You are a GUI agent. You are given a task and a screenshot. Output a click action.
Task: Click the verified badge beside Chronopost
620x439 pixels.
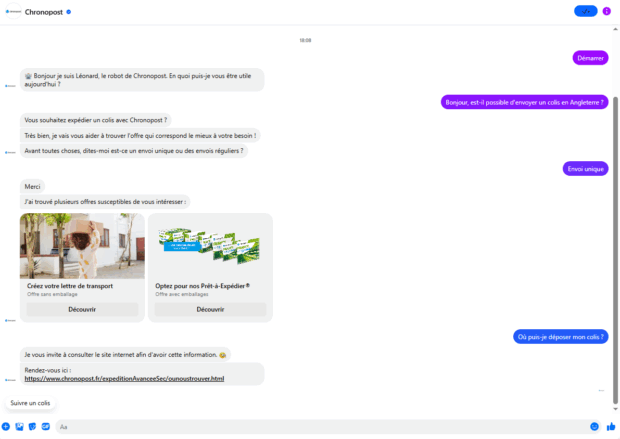pyautogui.click(x=68, y=11)
